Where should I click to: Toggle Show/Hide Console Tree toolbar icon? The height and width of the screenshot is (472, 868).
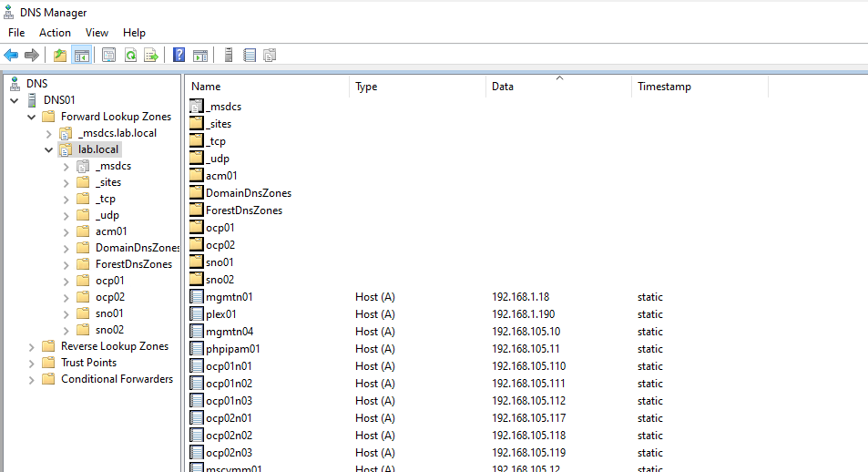(x=81, y=55)
